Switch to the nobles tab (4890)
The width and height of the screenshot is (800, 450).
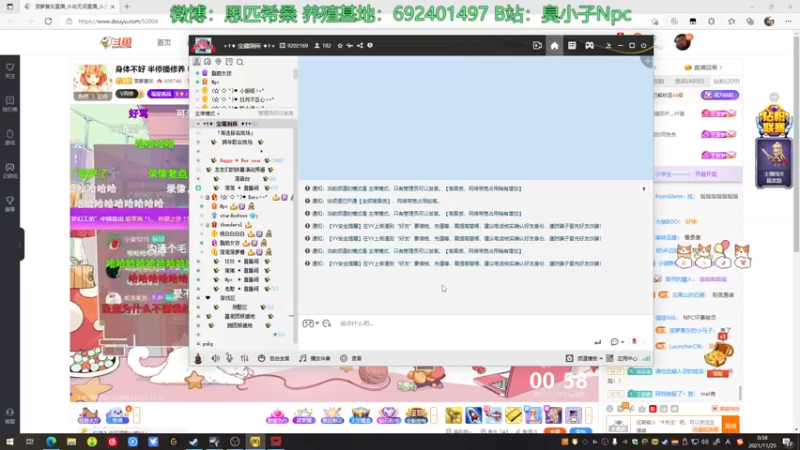click(689, 81)
